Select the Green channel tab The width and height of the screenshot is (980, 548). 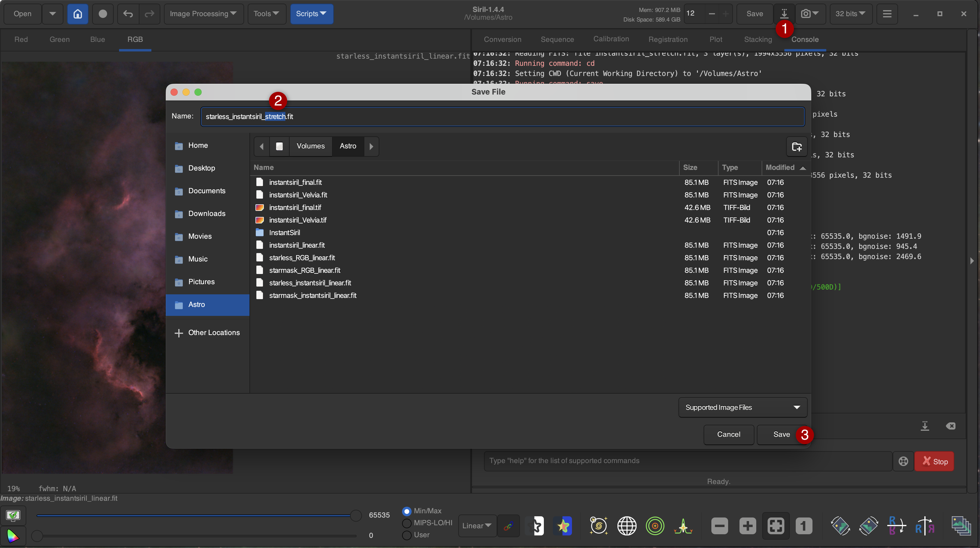[x=59, y=39]
